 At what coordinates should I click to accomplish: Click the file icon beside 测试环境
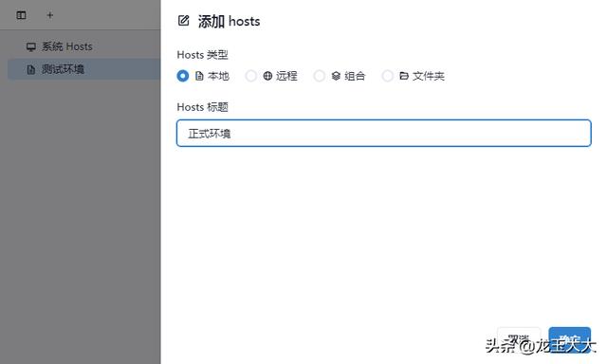click(x=31, y=69)
